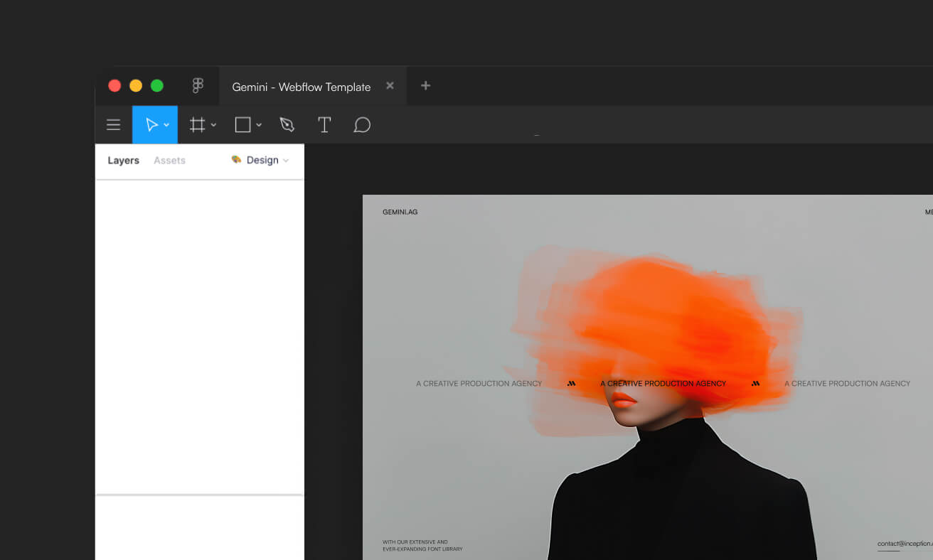The width and height of the screenshot is (933, 560).
Task: Select the Frame tool
Action: coord(197,125)
